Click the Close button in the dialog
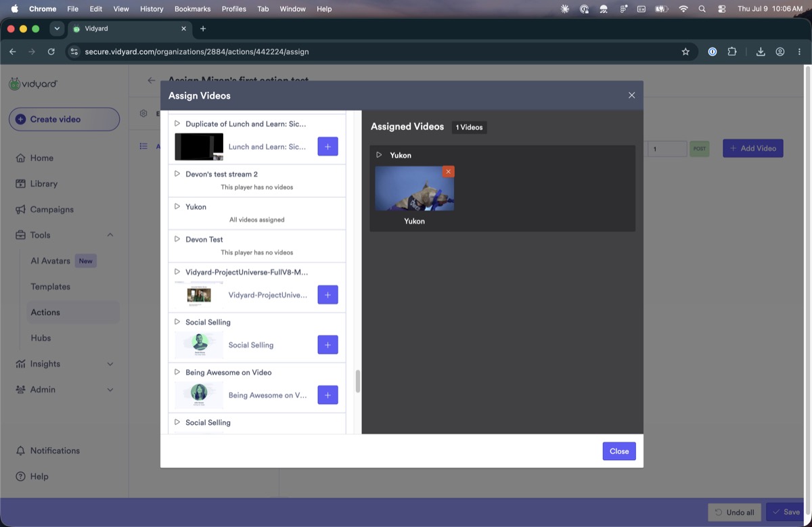Viewport: 812px width, 527px height. [619, 451]
